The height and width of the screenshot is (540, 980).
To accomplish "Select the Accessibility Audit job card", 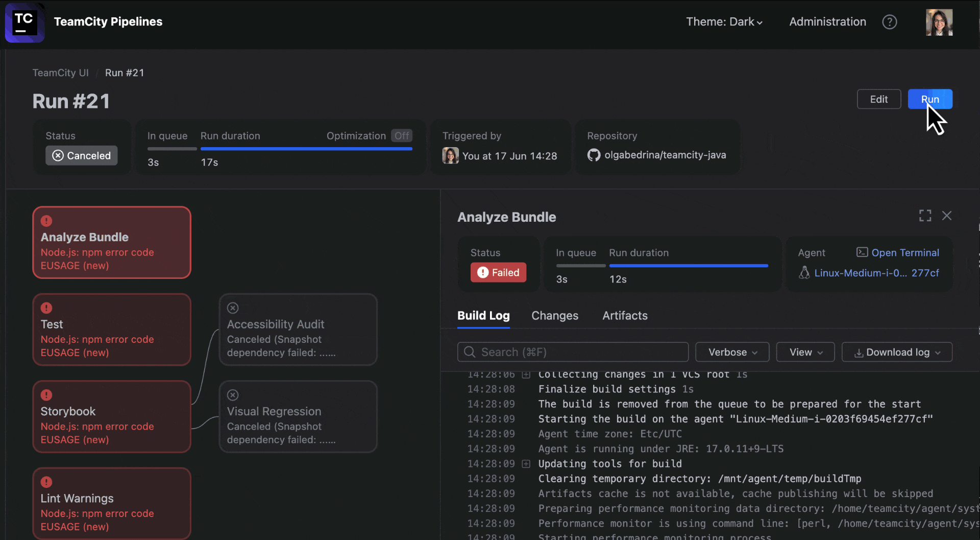I will tap(298, 330).
